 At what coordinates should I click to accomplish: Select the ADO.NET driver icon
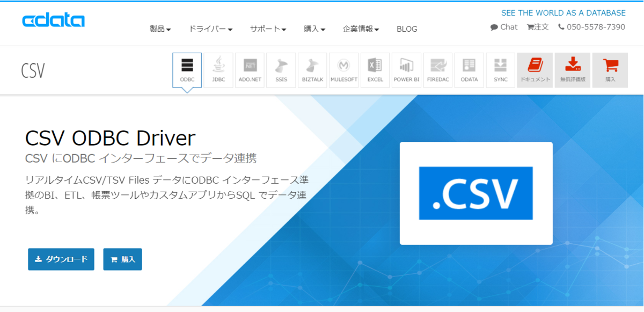pos(250,70)
